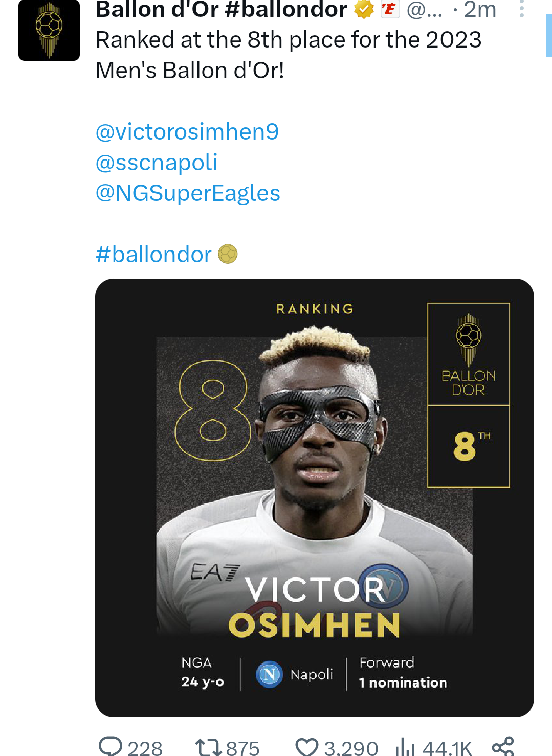Click the tweet text about 8th place
This screenshot has height=756, width=552.
[x=289, y=55]
